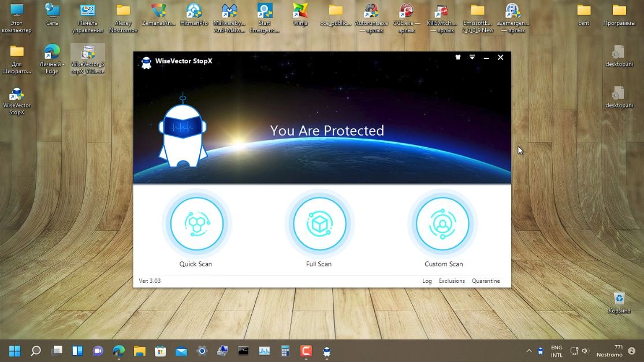Select the WiseVector_StopX_V30.exe file
Screen dimensions: 644x362
pos(87,59)
